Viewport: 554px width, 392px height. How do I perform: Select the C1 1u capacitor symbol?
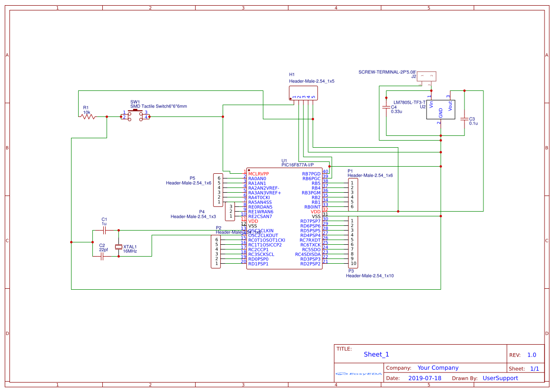(104, 231)
